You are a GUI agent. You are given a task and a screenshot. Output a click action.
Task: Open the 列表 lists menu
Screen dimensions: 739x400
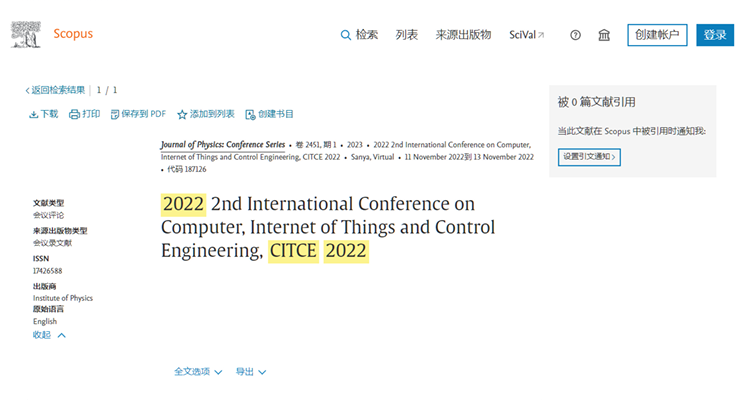pyautogui.click(x=407, y=35)
